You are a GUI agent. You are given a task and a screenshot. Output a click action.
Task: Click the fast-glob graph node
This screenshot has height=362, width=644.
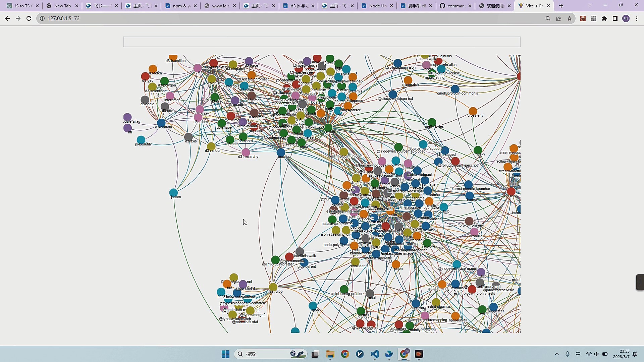(273, 287)
